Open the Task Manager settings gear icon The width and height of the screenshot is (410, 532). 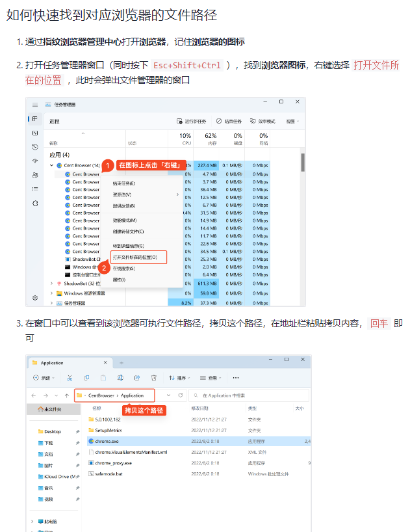[x=35, y=297]
